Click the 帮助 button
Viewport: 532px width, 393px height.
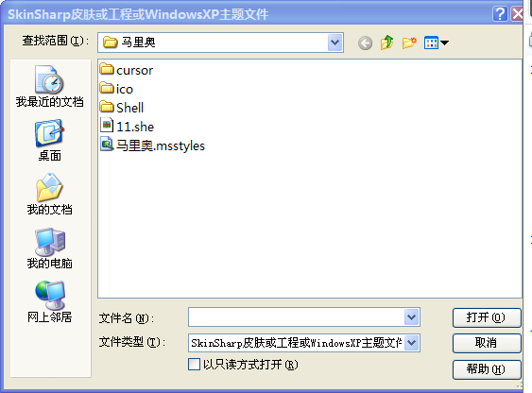click(x=487, y=369)
